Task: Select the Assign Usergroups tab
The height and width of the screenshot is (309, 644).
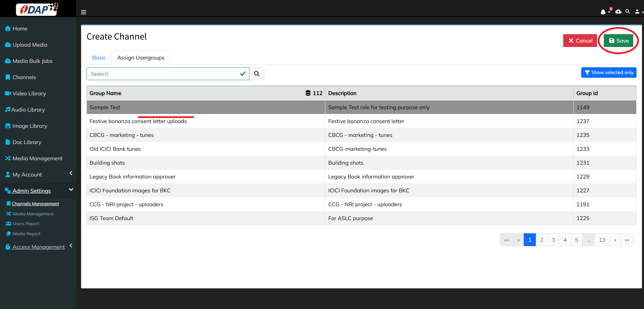Action: pyautogui.click(x=141, y=58)
